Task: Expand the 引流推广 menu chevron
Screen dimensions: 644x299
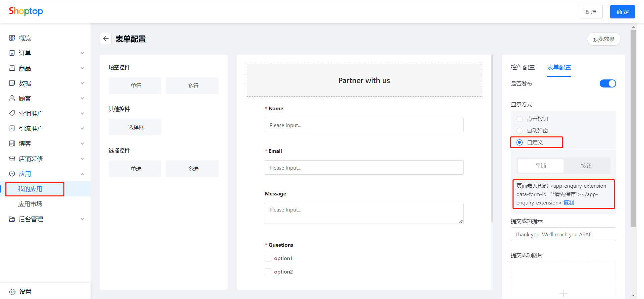Action: [82, 128]
